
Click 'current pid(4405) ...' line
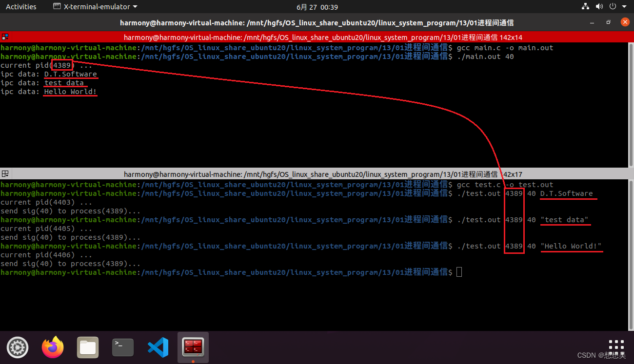[x=46, y=229]
